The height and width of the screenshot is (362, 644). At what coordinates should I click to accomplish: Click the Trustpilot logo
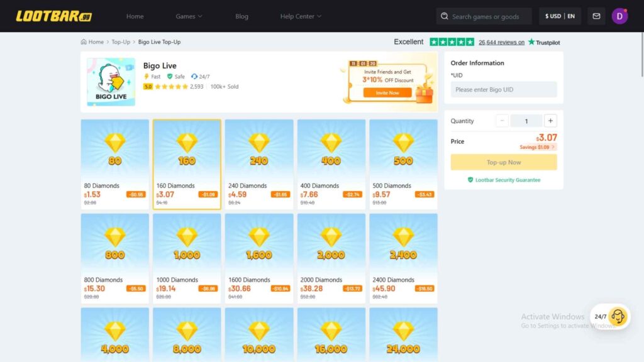544,42
